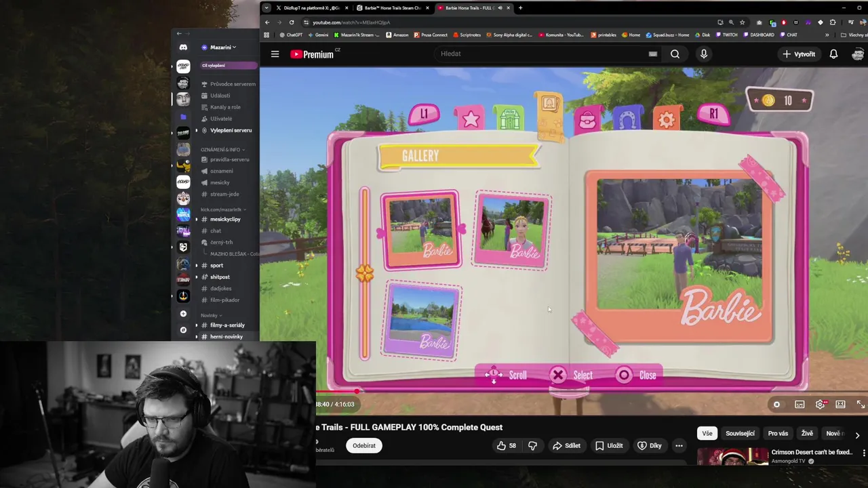Open video player settings gear
Image resolution: width=868 pixels, height=488 pixels.
[x=820, y=405]
